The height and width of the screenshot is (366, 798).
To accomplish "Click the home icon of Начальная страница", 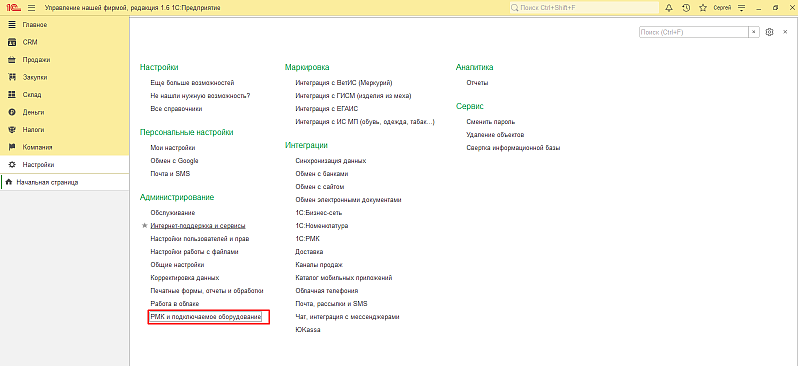I will click(9, 182).
